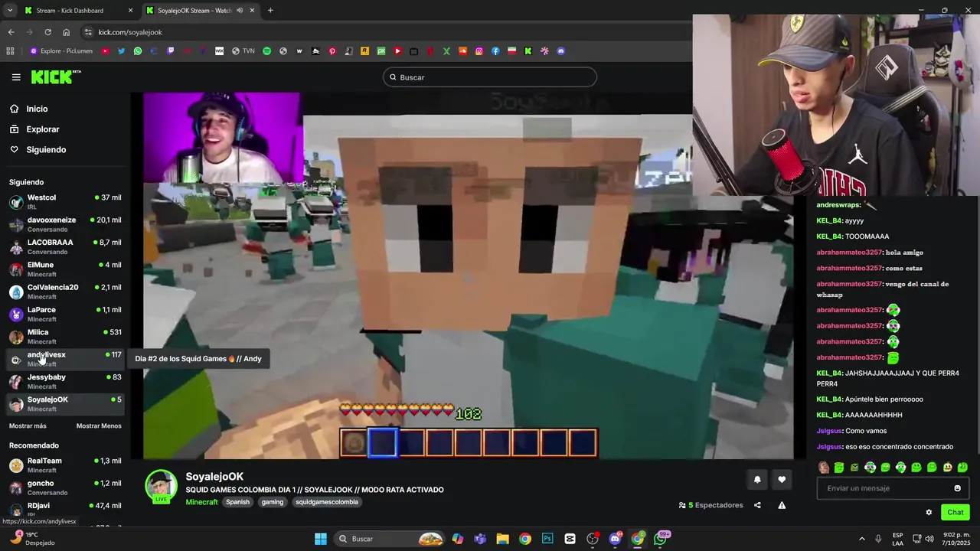Open the Explore - PicLumen bookmark

pos(61,51)
